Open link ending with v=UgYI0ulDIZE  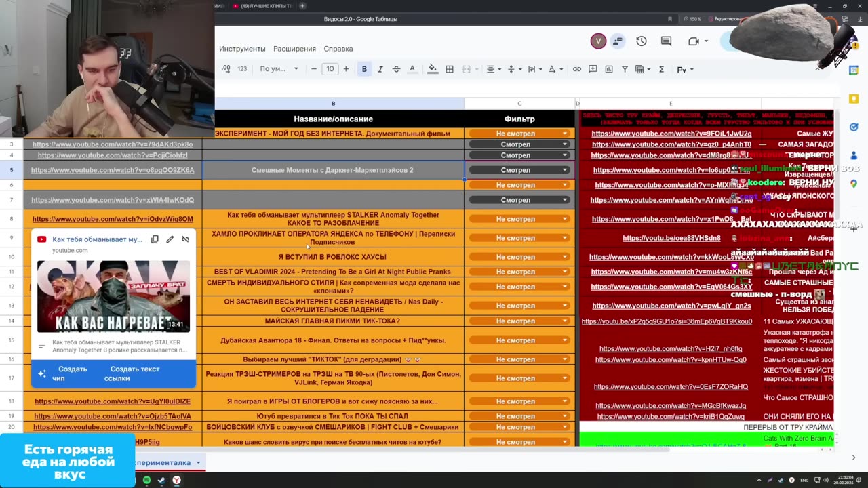click(113, 401)
